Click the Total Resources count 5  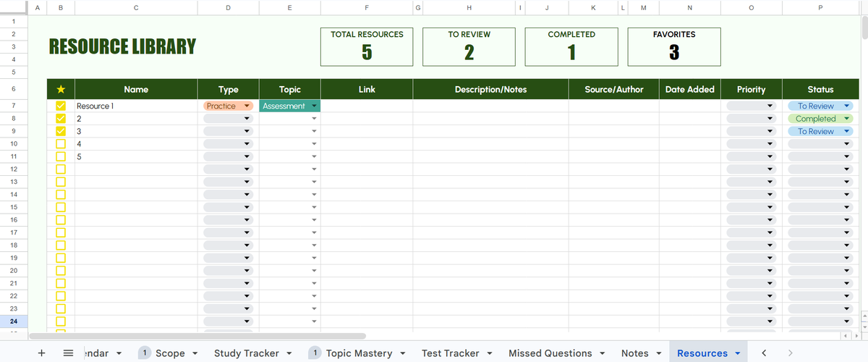[367, 53]
